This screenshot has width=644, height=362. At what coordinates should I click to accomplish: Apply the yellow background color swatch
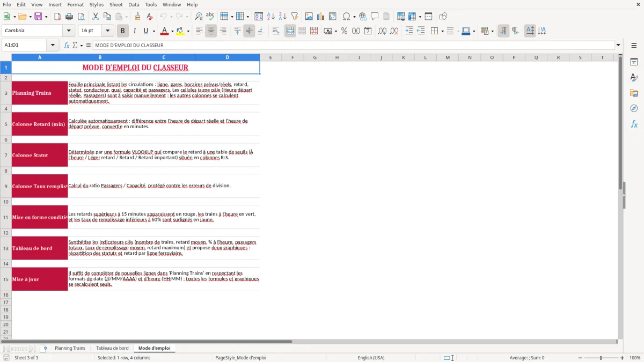click(x=180, y=31)
